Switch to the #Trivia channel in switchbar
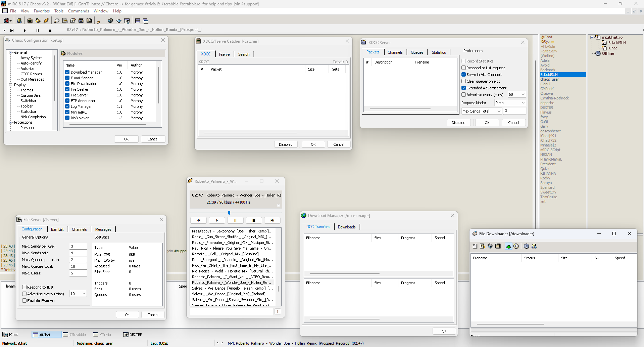 102,335
